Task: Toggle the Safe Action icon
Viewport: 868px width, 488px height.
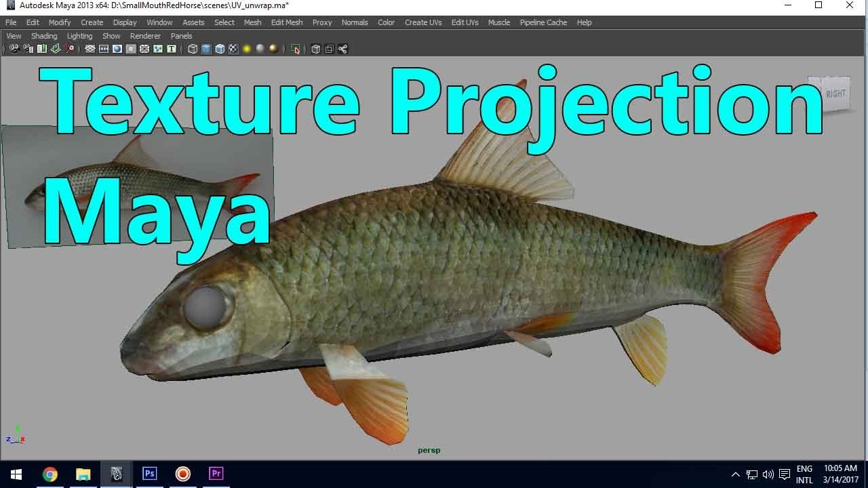Action: pos(158,49)
